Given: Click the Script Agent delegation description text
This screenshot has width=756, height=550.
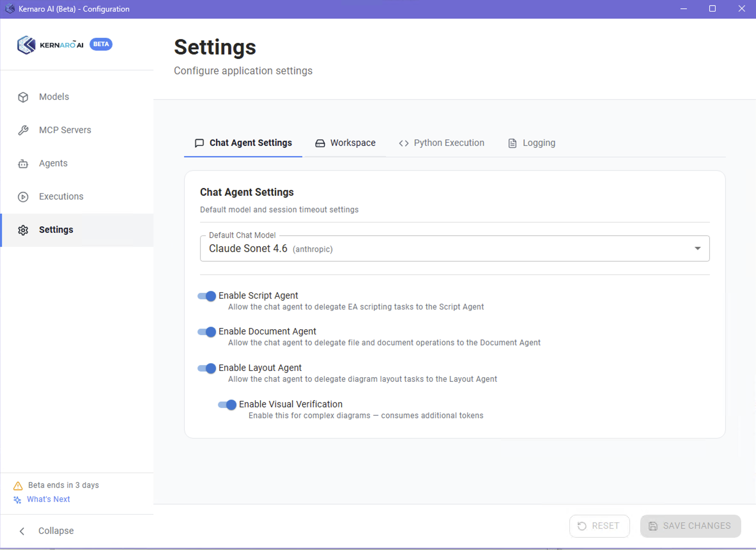Looking at the screenshot, I should pyautogui.click(x=356, y=307).
